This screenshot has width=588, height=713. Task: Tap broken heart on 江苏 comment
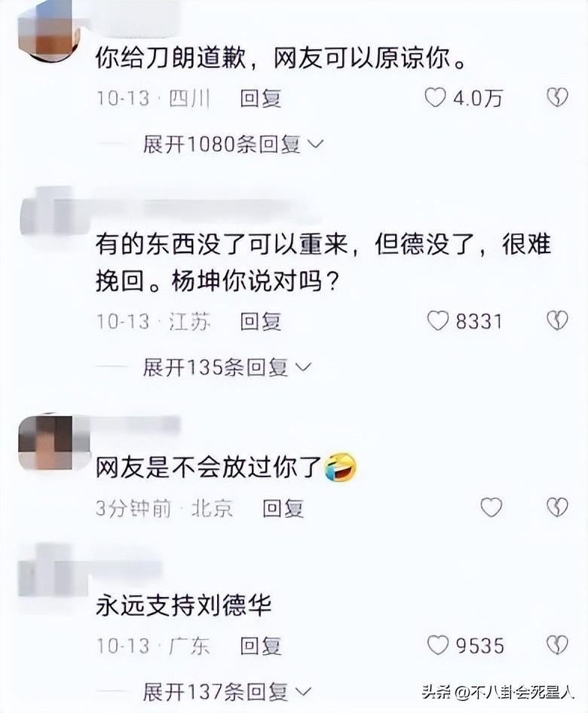(x=557, y=320)
